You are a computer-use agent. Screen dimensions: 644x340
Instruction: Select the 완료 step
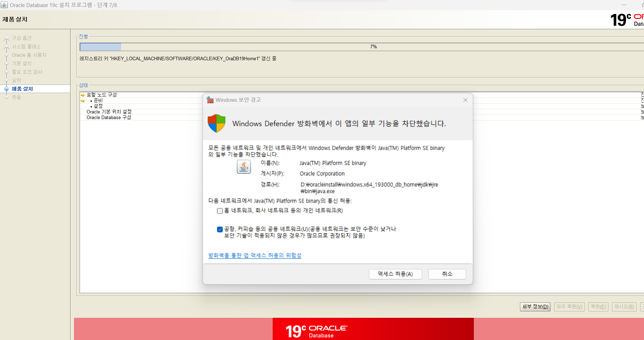tap(17, 97)
